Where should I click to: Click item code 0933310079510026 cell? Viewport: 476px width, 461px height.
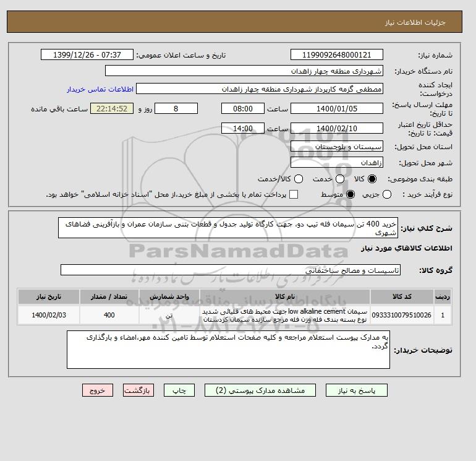coord(402,315)
